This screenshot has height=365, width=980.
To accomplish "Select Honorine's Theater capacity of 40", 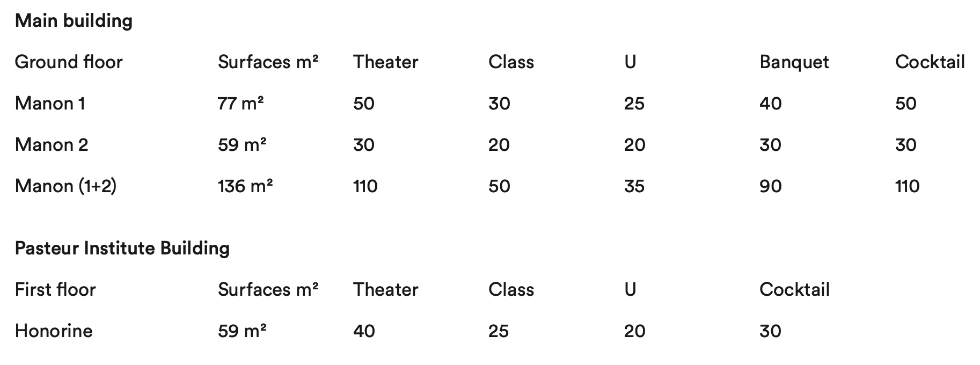I will click(364, 331).
